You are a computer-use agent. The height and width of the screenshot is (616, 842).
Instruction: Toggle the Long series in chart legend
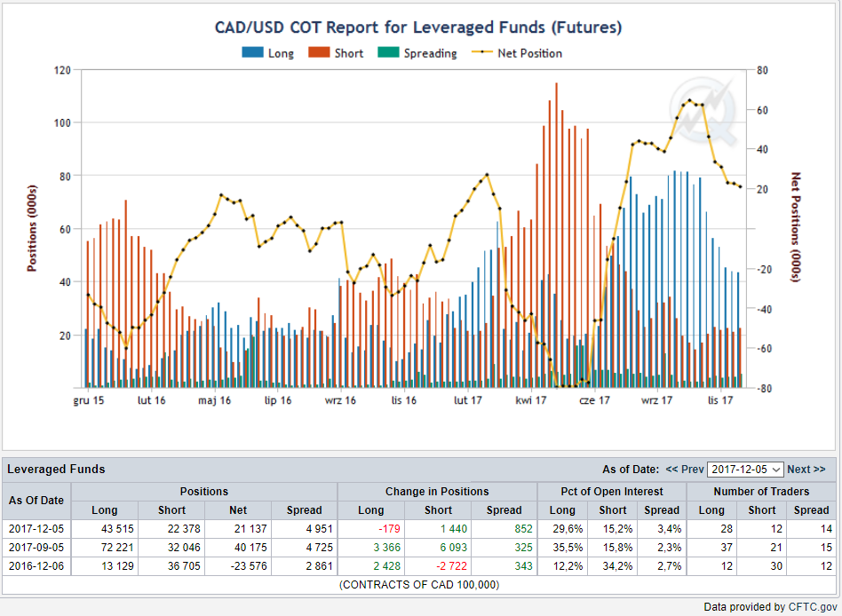[x=267, y=53]
